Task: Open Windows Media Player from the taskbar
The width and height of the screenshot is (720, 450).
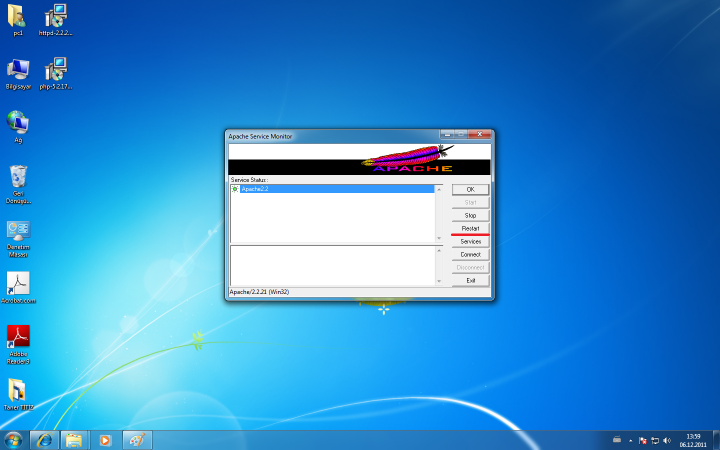Action: tap(104, 440)
